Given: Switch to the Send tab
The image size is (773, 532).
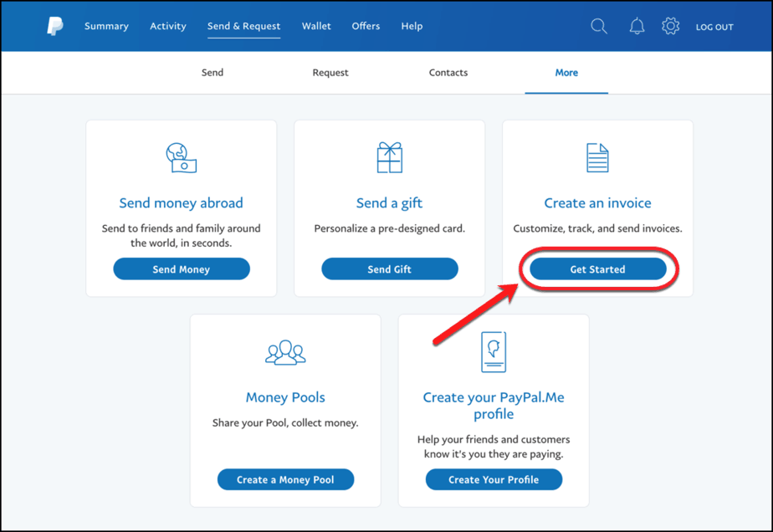Looking at the screenshot, I should [212, 73].
